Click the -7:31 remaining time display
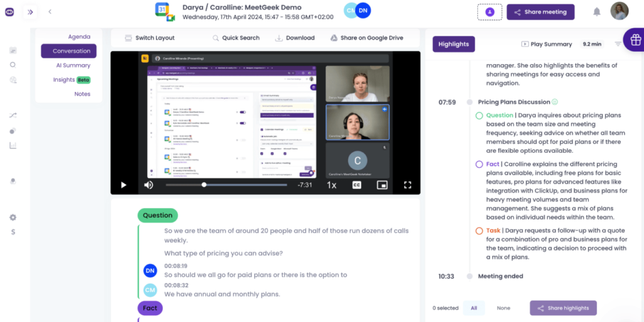This screenshot has height=322, width=644. pos(305,185)
